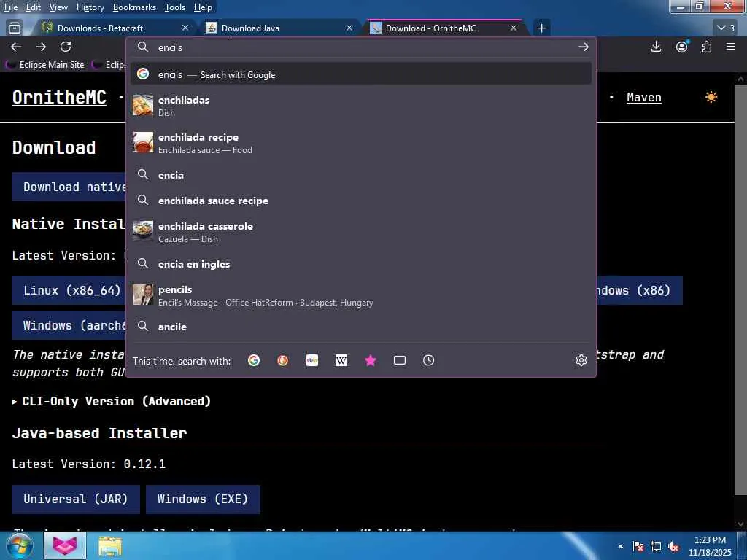The width and height of the screenshot is (747, 560).
Task: Close the Downloads - Betacraft tab
Action: point(185,28)
